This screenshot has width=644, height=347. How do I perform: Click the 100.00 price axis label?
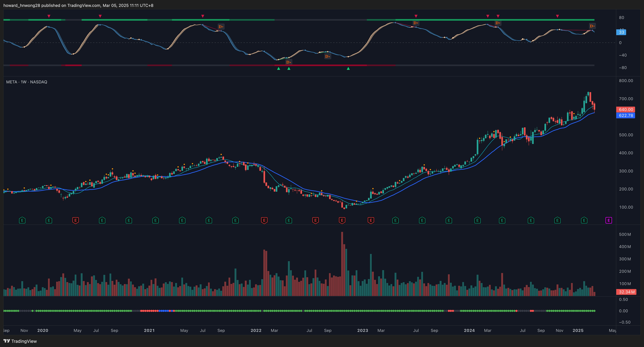coord(626,207)
